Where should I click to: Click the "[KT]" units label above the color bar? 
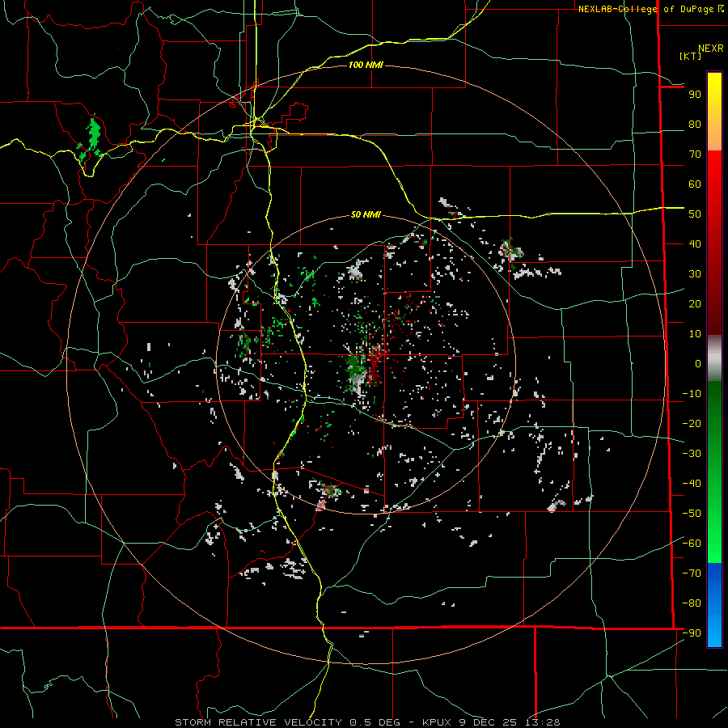691,56
